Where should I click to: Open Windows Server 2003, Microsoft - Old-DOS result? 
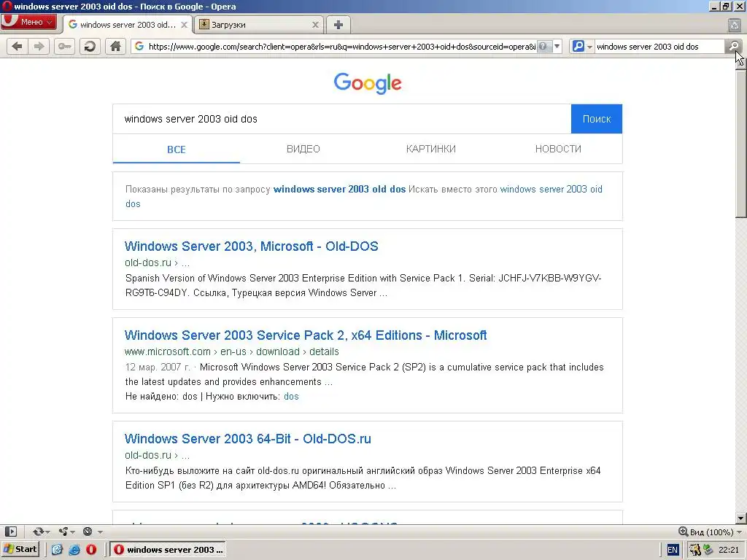click(x=251, y=246)
